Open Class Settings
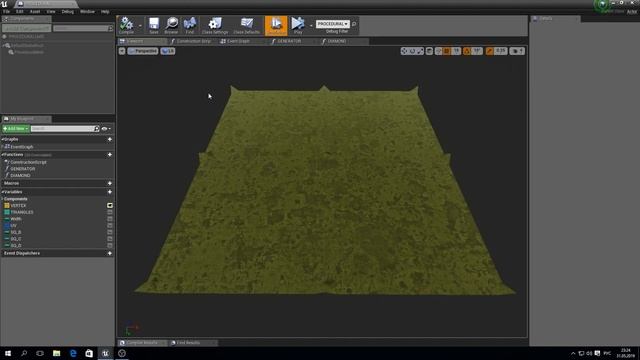The height and width of the screenshot is (360, 640). pyautogui.click(x=215, y=25)
